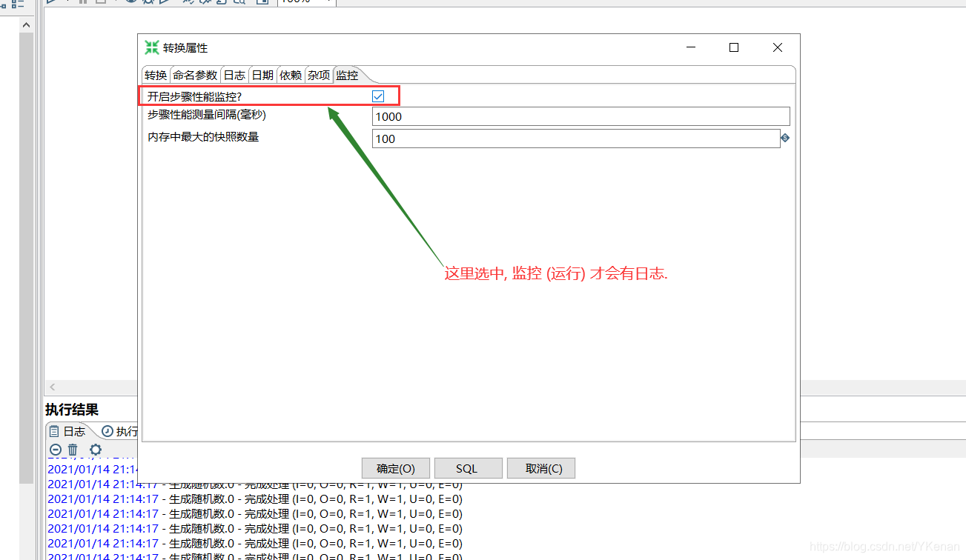Close the 转换属性 dialog
The height and width of the screenshot is (560, 966).
click(777, 47)
